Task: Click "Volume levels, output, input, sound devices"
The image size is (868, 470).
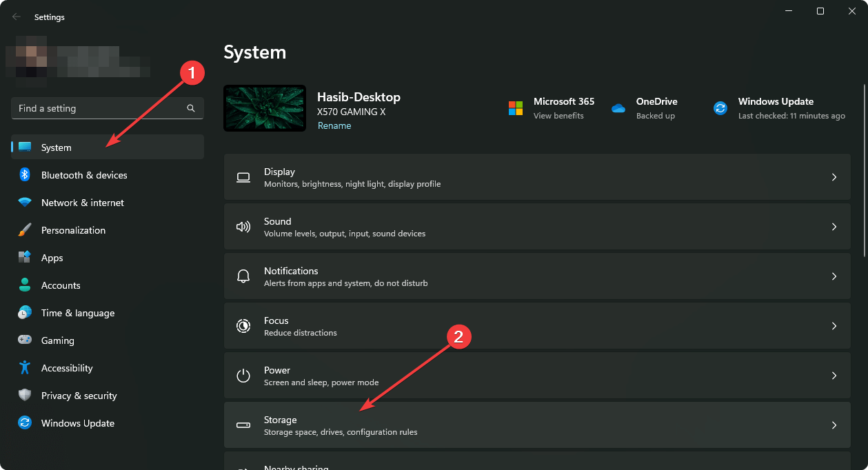Action: point(345,234)
